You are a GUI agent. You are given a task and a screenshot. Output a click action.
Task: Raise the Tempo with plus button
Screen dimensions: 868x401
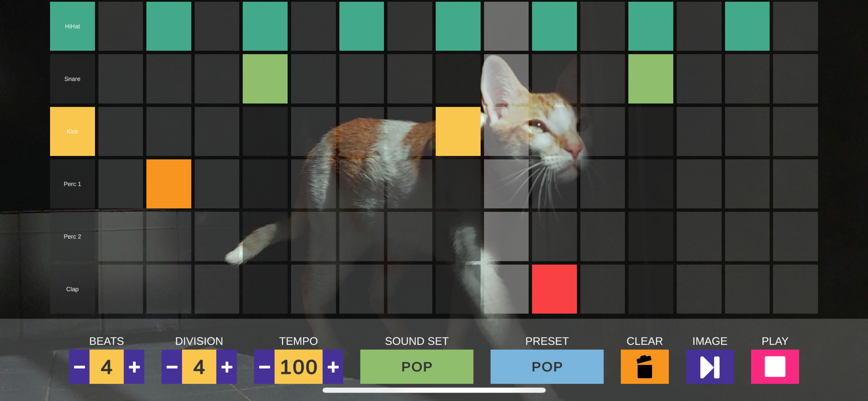point(333,366)
